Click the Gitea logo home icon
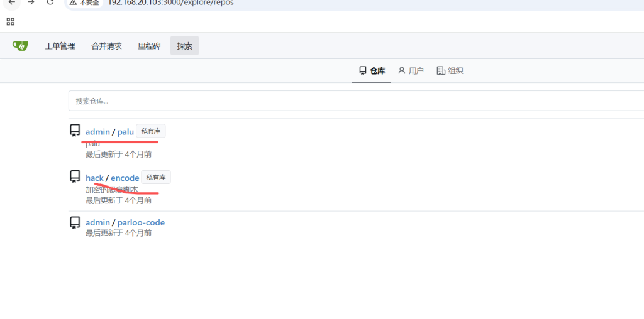 [20, 46]
